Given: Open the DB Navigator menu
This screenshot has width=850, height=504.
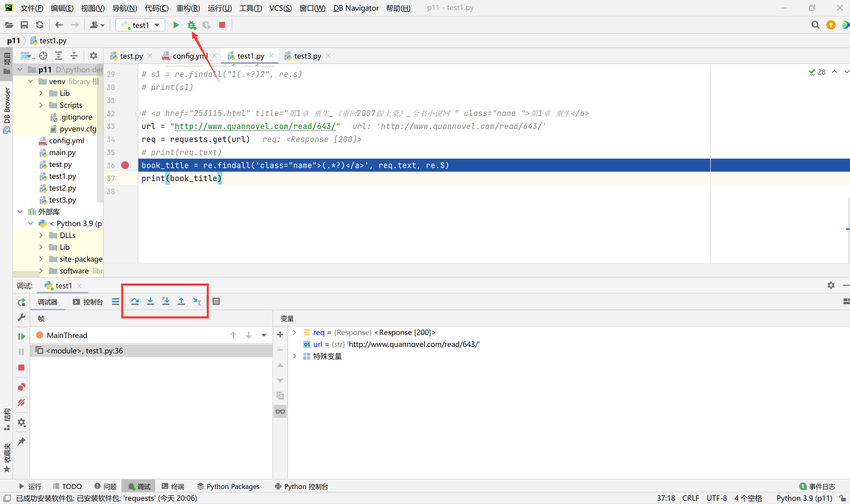Looking at the screenshot, I should [355, 8].
